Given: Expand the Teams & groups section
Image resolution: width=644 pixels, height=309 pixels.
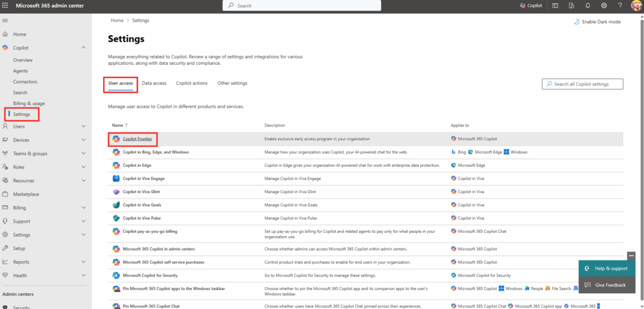Looking at the screenshot, I should (84, 154).
